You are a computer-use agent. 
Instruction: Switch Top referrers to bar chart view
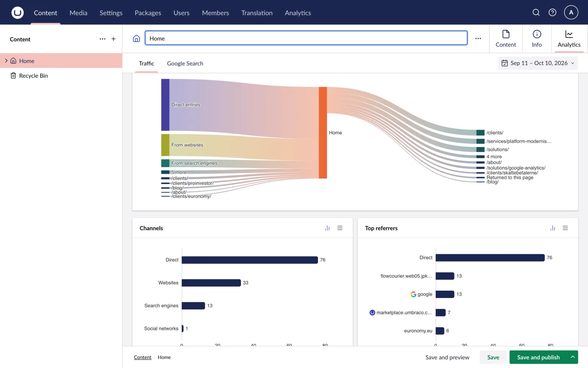(552, 228)
